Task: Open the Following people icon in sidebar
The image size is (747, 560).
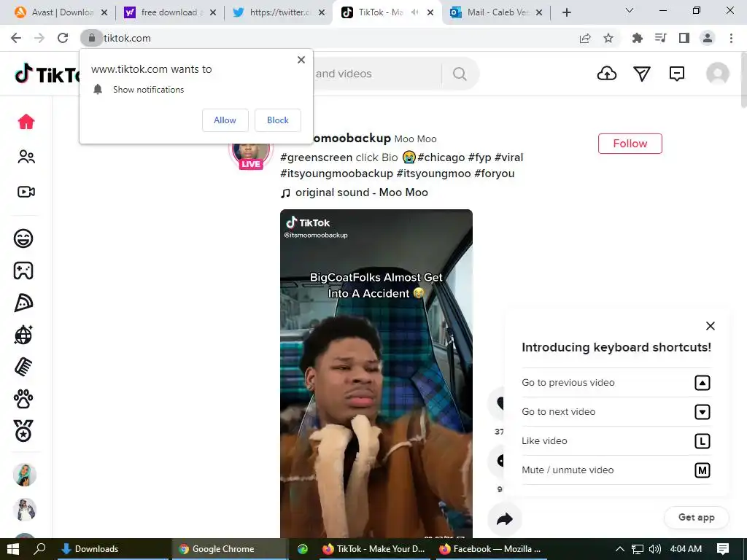Action: point(26,157)
